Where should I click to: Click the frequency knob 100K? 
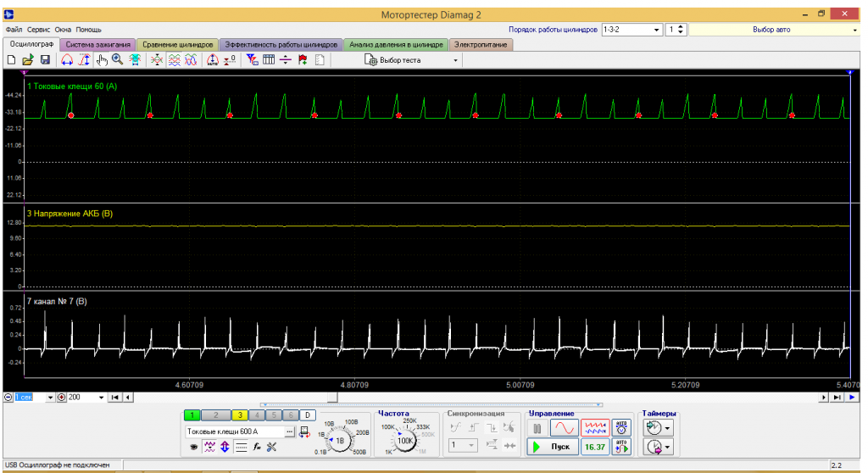pyautogui.click(x=405, y=441)
